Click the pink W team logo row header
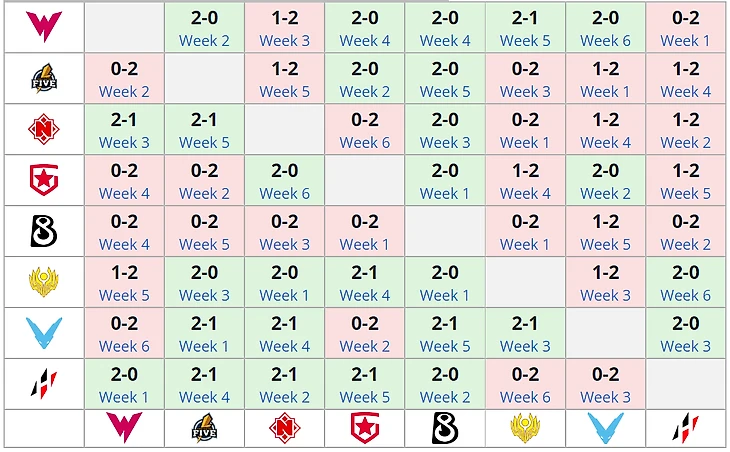The image size is (730, 452). click(44, 27)
